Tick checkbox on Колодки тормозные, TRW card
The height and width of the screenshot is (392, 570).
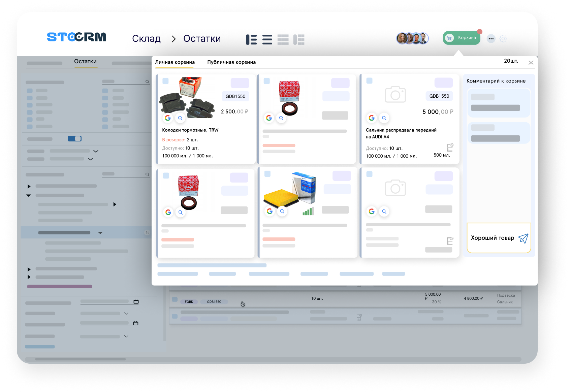click(x=165, y=81)
